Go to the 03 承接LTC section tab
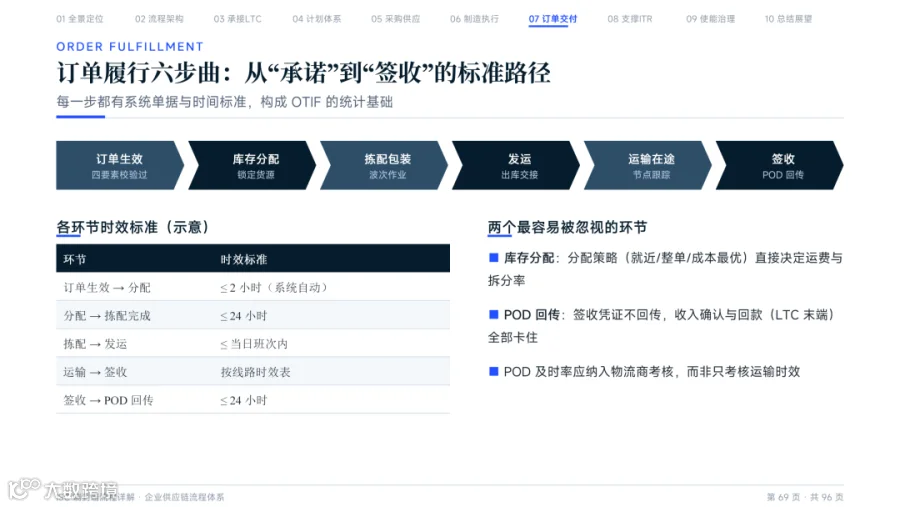The width and height of the screenshot is (900, 507). click(238, 19)
